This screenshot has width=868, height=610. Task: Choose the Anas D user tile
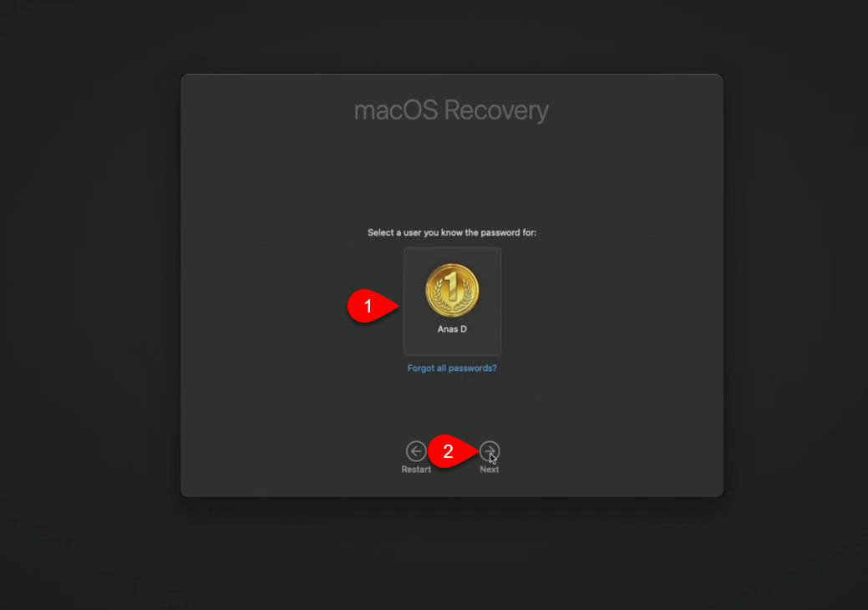(452, 301)
